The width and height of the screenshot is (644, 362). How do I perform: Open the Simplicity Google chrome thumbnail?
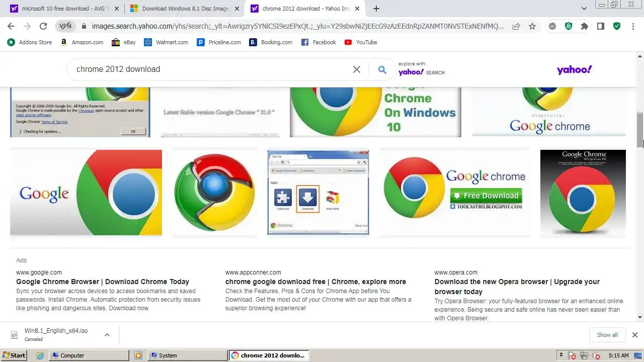pyautogui.click(x=548, y=112)
